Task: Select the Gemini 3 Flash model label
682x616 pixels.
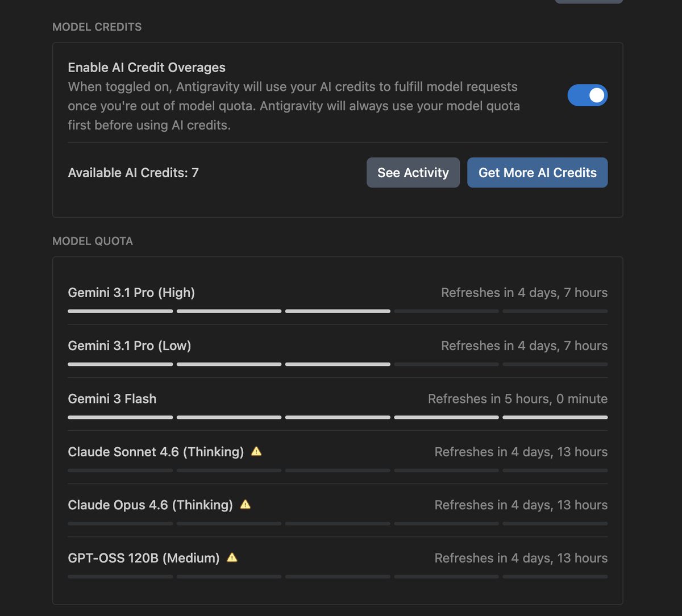Action: click(112, 399)
